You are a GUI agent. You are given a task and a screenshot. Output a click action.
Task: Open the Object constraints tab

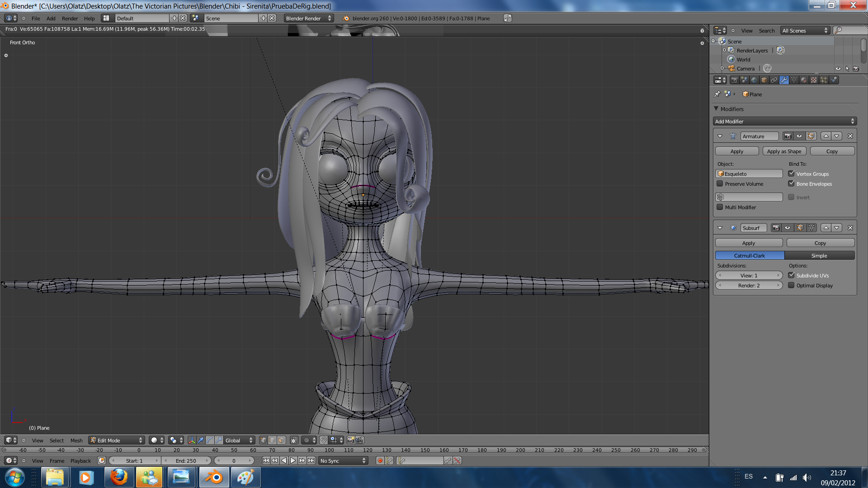tap(774, 80)
